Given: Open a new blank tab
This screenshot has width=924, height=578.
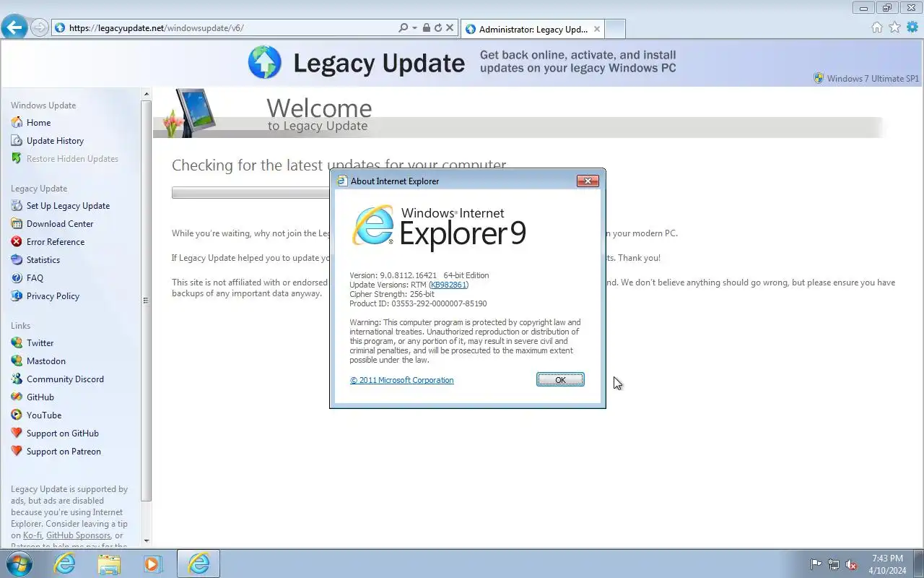Looking at the screenshot, I should coord(615,29).
